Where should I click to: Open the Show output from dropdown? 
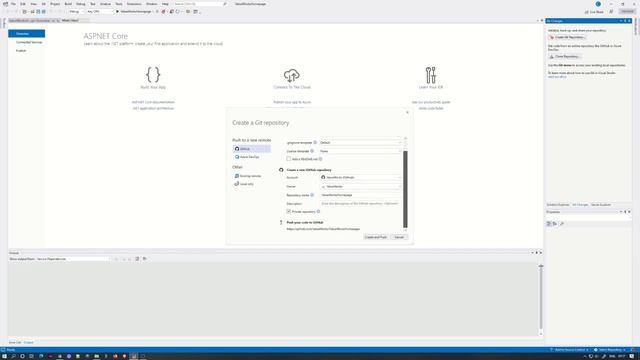pyautogui.click(x=73, y=259)
